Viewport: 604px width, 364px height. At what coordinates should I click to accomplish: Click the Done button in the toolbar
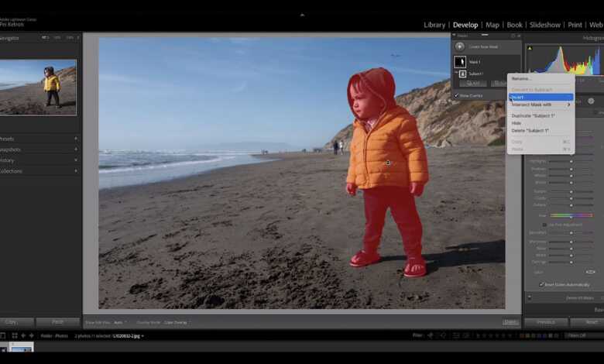click(x=510, y=322)
